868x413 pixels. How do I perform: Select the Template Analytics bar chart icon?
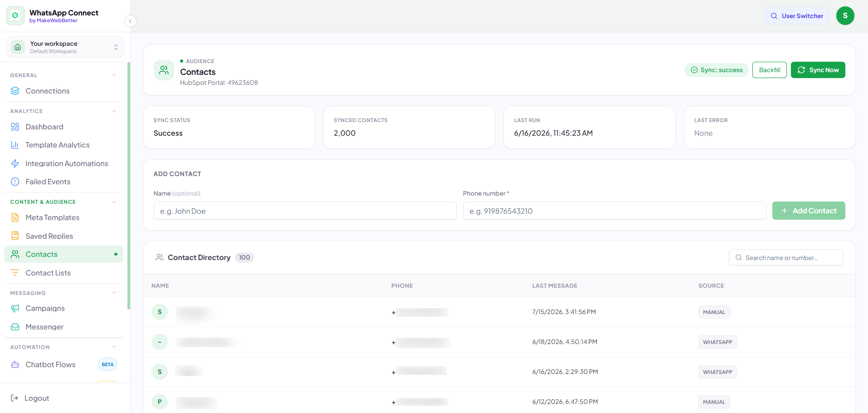(15, 145)
